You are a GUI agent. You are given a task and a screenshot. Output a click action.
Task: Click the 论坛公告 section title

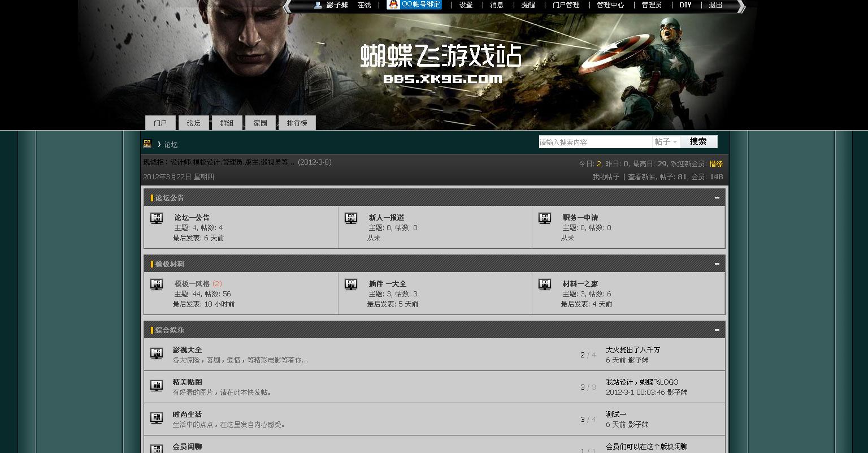pyautogui.click(x=170, y=198)
